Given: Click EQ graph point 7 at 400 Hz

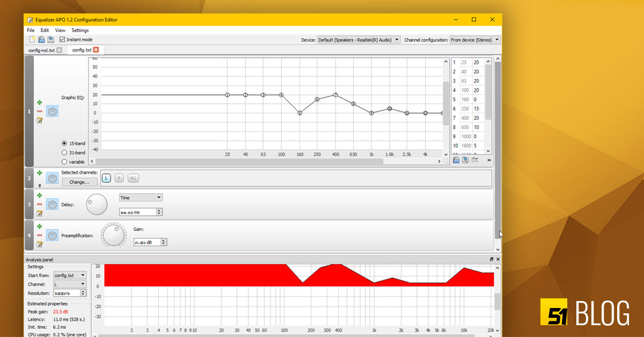Looking at the screenshot, I should (335, 95).
